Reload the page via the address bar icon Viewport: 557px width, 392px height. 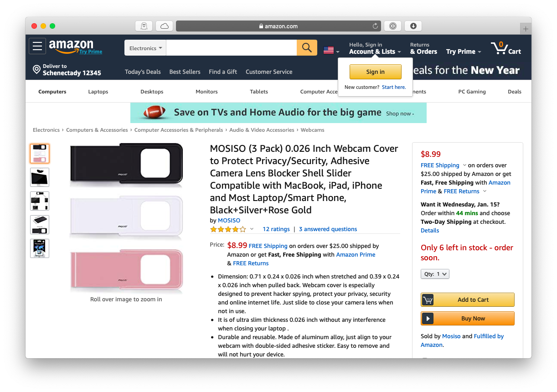point(375,26)
